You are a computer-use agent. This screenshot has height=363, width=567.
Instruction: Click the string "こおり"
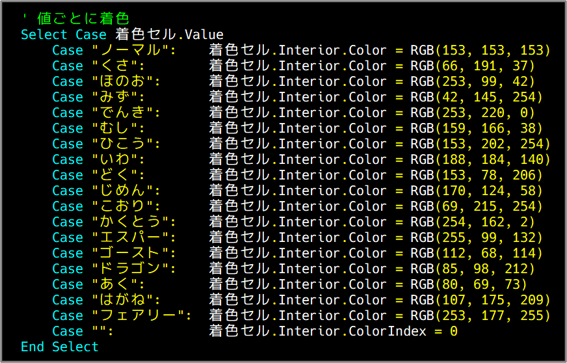(x=122, y=206)
